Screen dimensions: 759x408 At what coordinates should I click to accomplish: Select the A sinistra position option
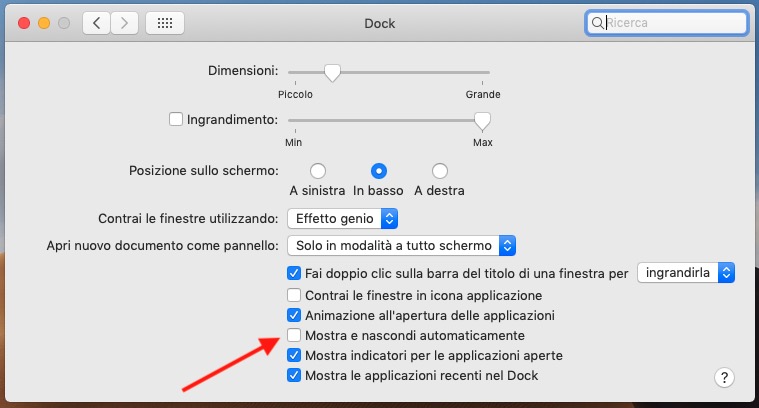coord(318,171)
